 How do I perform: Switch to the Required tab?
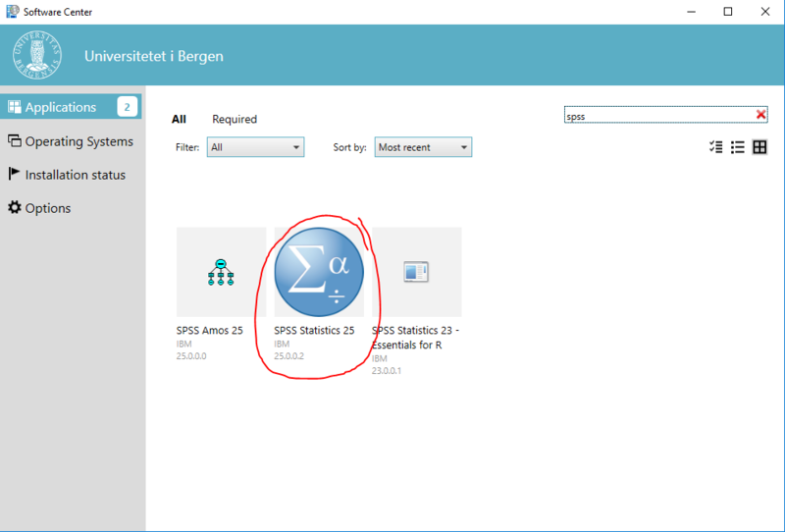click(235, 119)
